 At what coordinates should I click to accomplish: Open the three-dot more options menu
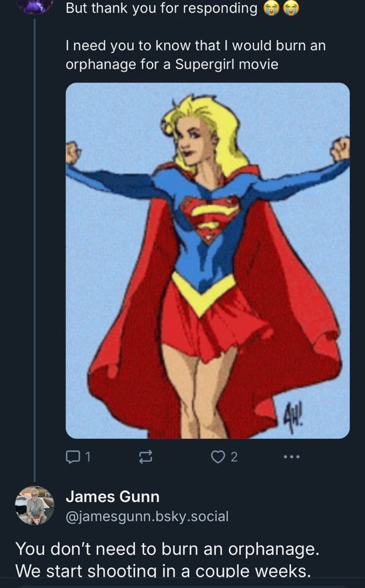click(291, 457)
